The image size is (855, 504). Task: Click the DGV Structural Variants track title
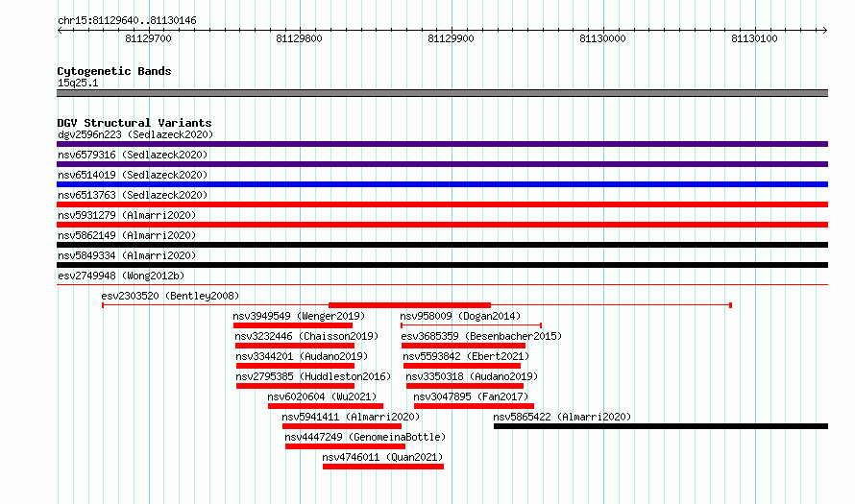pos(134,123)
